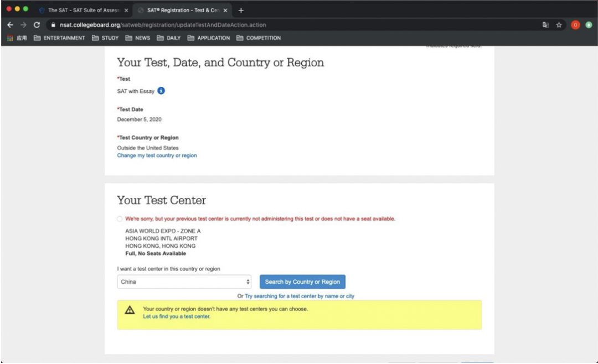Open the red profile avatar

tap(575, 25)
